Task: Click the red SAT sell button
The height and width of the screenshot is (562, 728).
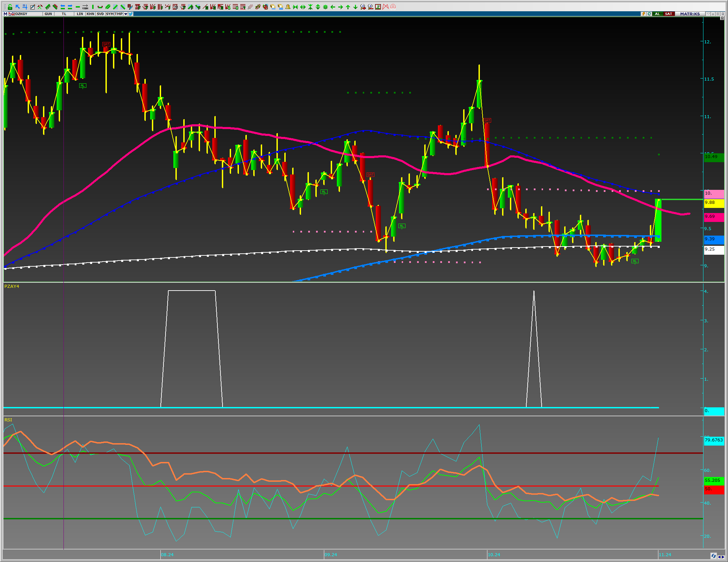Action: point(669,14)
